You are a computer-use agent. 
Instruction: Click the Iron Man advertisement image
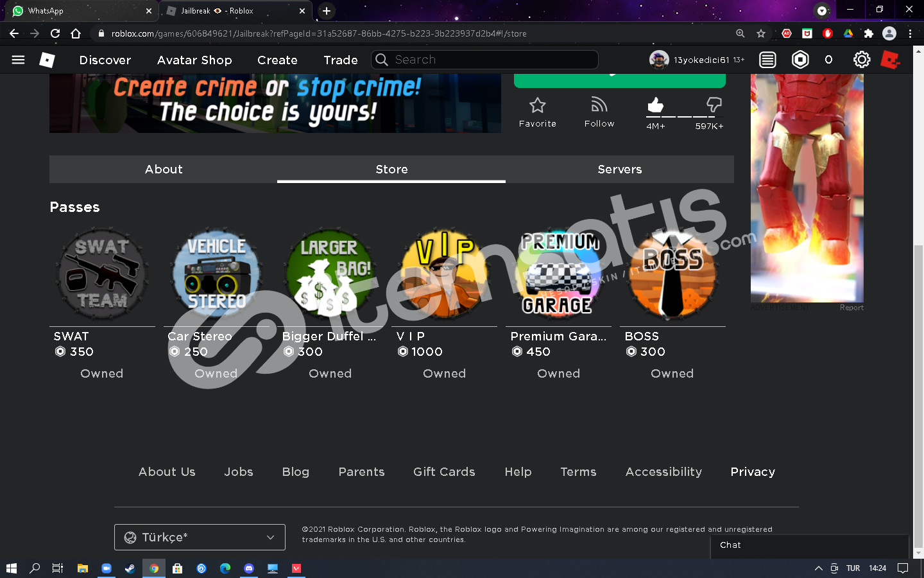click(x=807, y=188)
